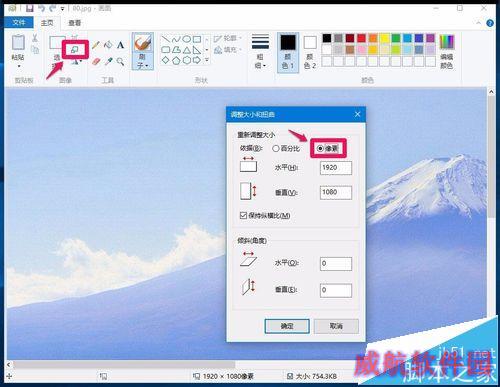The width and height of the screenshot is (500, 387).
Task: Pick the Right arrow shape
Action: coord(197,60)
